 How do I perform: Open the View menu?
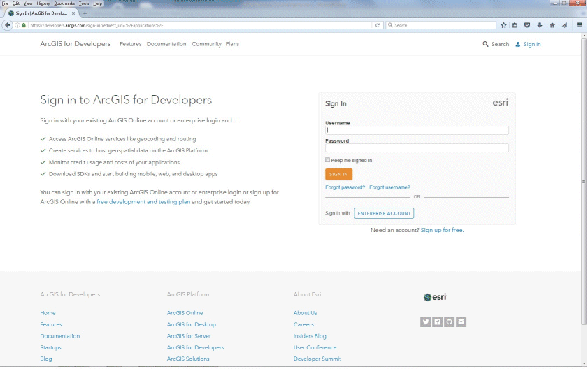28,3
